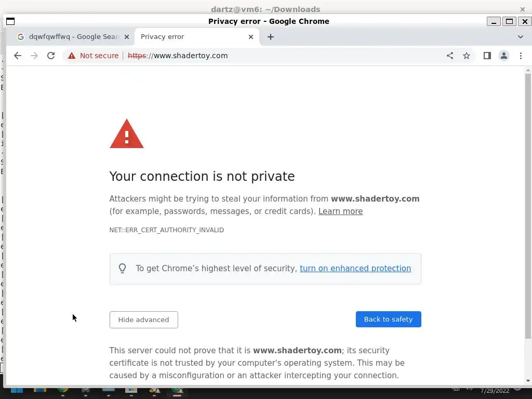532x399 pixels.
Task: Open a new tab with plus button
Action: pos(271,37)
